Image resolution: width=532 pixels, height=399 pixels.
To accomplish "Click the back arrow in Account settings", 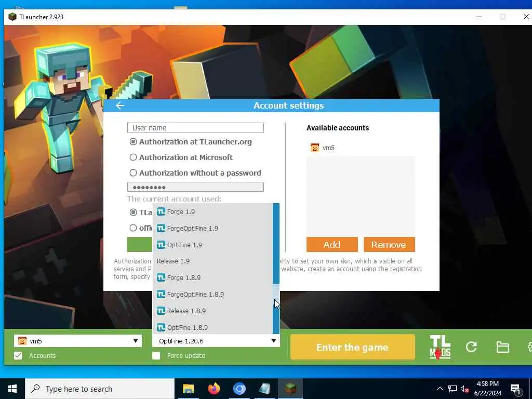I will tap(120, 105).
